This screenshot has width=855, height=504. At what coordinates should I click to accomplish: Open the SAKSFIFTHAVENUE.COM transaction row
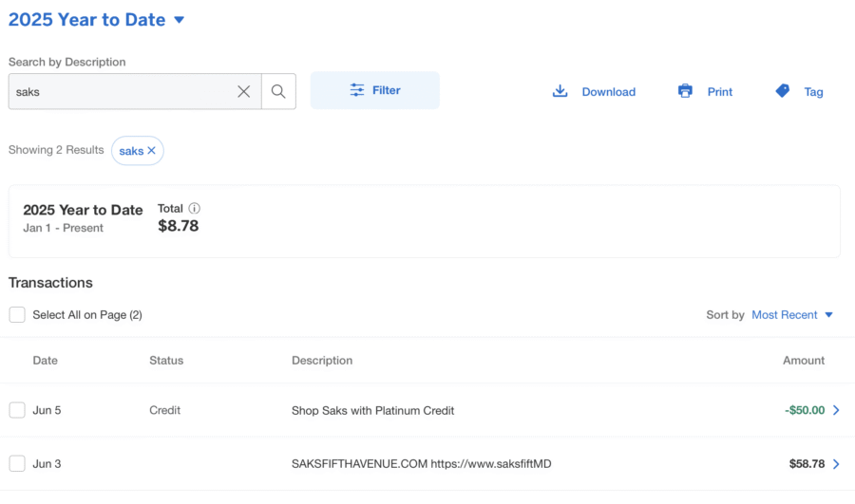click(x=421, y=464)
